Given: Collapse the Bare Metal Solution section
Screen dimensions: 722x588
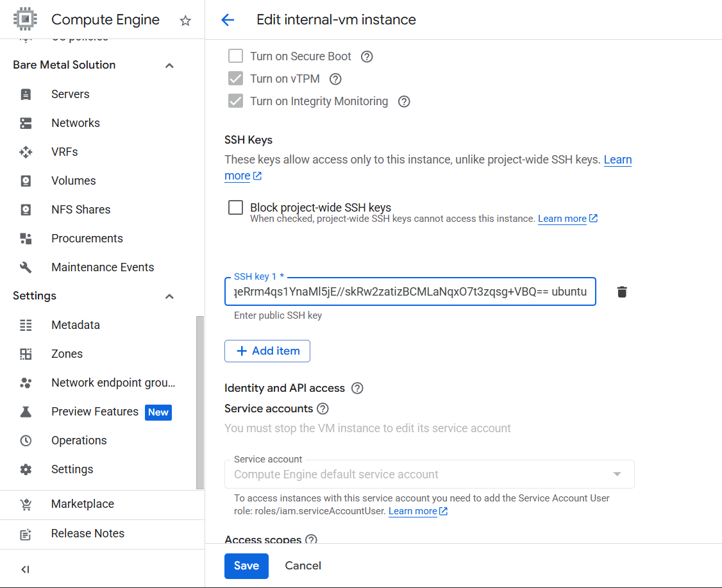Looking at the screenshot, I should coord(169,65).
